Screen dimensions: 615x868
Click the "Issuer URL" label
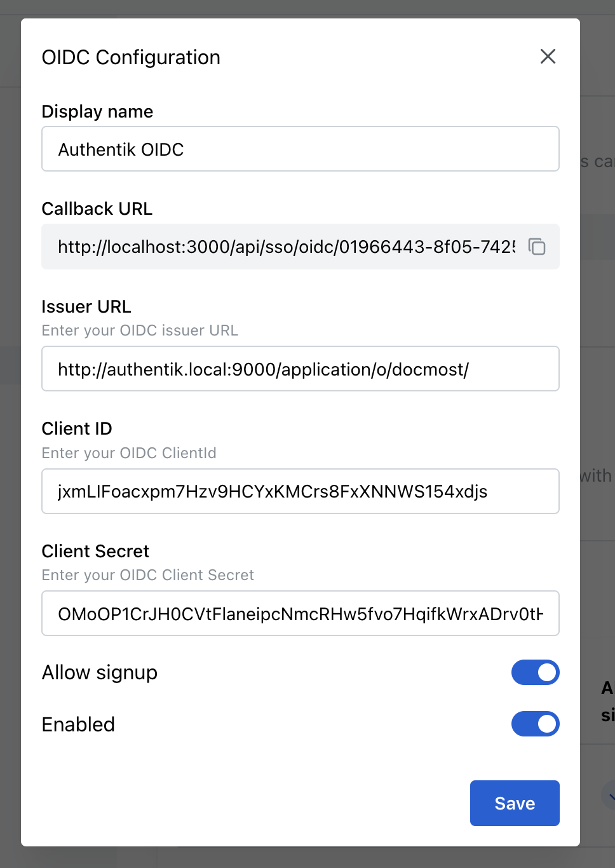pyautogui.click(x=86, y=307)
